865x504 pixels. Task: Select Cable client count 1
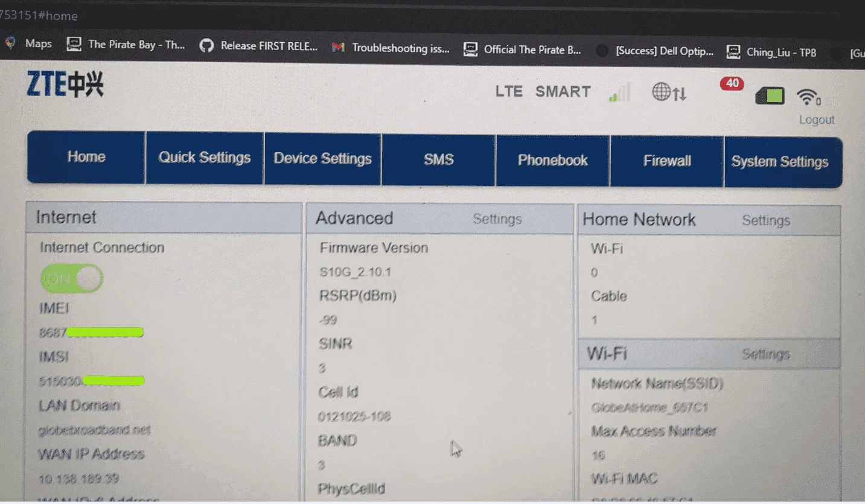594,321
